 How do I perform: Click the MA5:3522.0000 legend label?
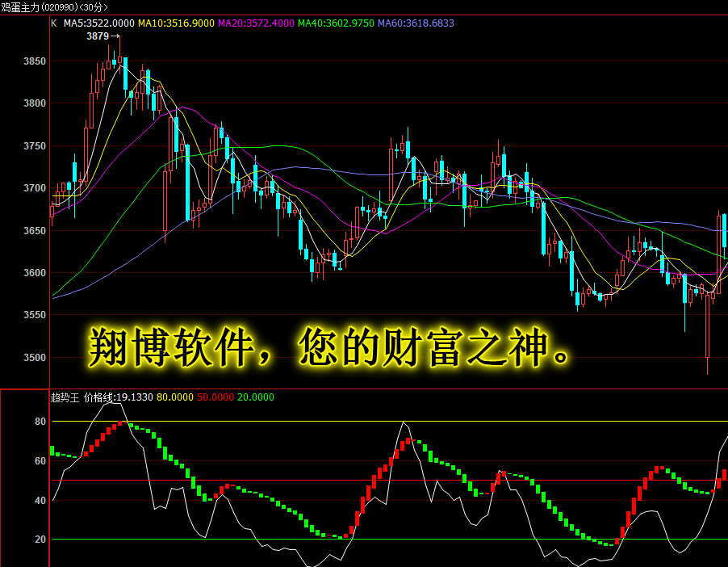99,23
